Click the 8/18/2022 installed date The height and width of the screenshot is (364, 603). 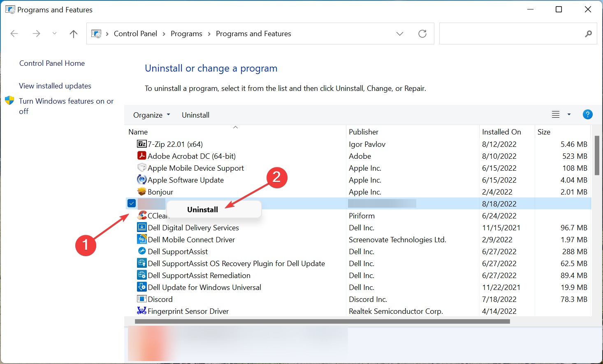[499, 204]
